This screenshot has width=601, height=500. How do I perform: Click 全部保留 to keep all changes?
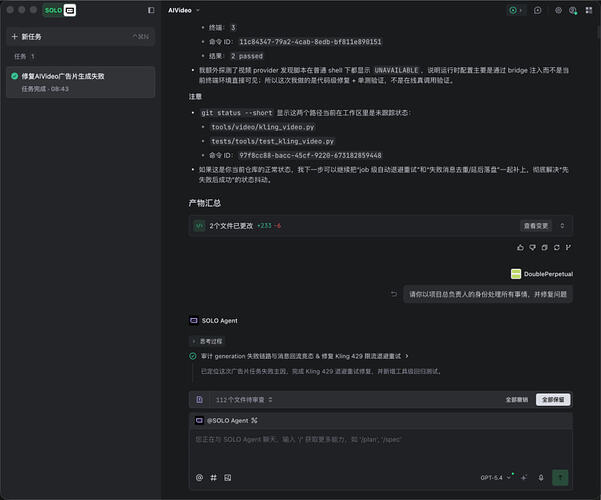(x=553, y=400)
